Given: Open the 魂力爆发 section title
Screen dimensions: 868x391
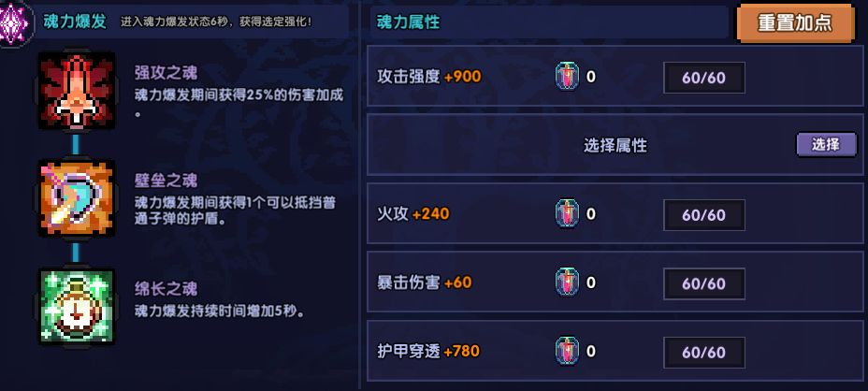Looking at the screenshot, I should click(x=75, y=20).
